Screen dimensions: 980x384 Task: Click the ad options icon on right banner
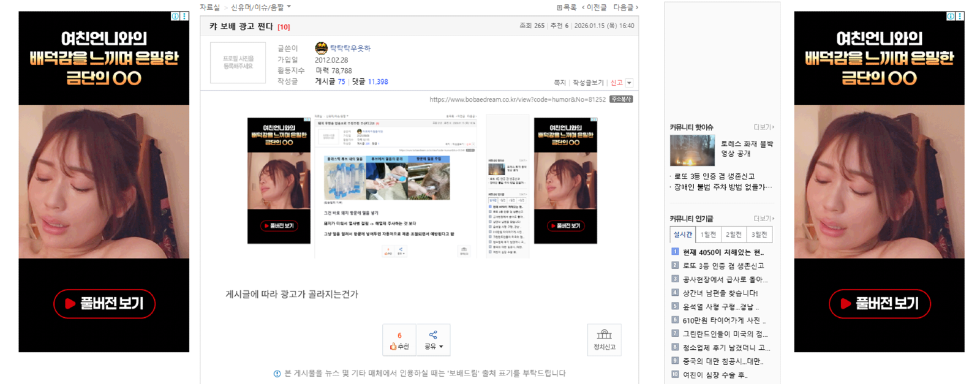pyautogui.click(x=960, y=17)
